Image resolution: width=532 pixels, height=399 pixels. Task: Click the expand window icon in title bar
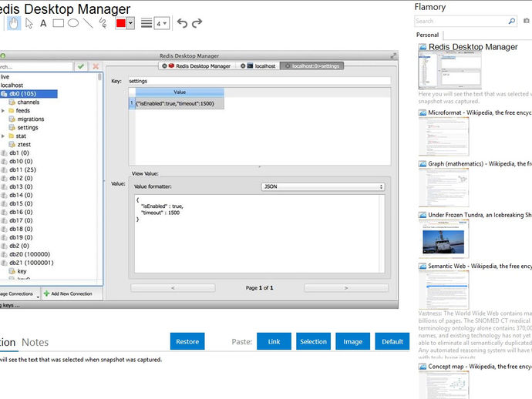(393, 55)
